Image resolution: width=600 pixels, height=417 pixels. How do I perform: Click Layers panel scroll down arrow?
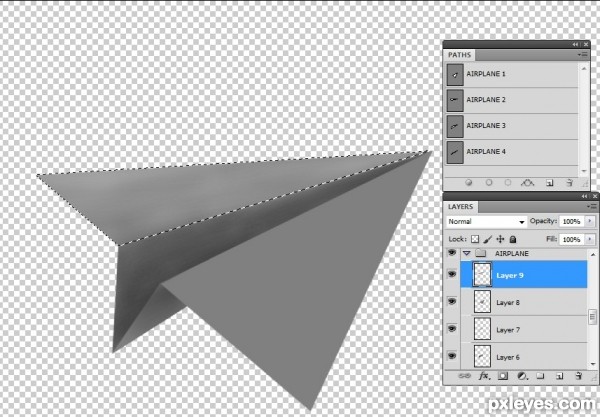[x=593, y=365]
